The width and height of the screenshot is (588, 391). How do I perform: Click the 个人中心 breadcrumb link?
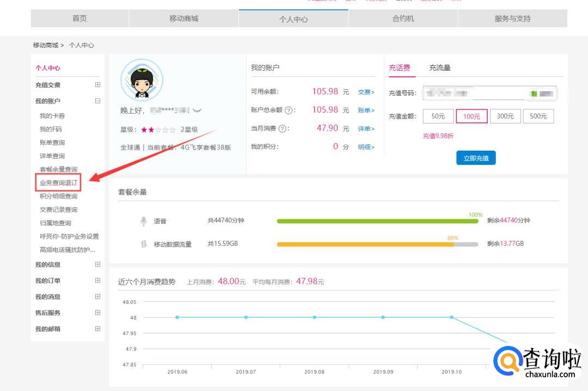point(81,45)
